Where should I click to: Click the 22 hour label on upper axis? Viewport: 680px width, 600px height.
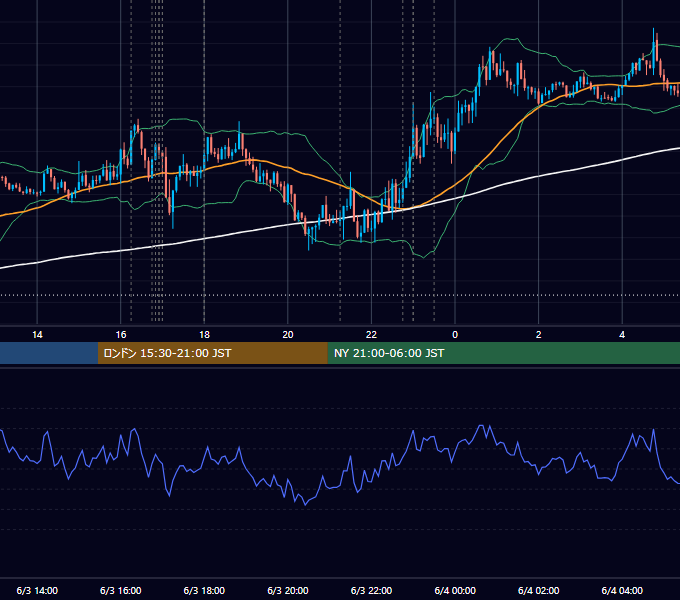coord(371,335)
